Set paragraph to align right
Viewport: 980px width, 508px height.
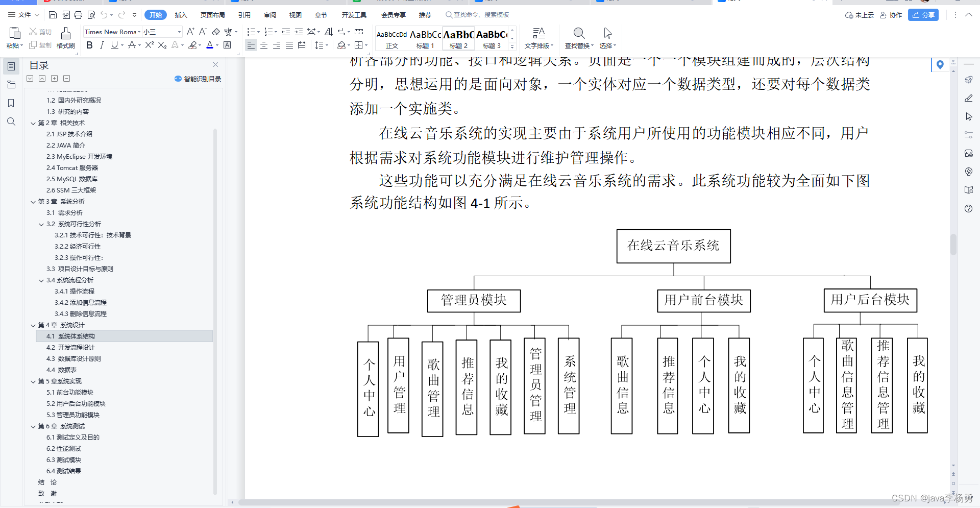point(277,45)
